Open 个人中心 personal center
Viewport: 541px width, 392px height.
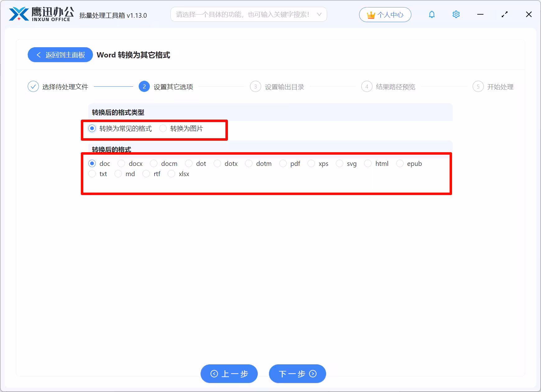385,14
